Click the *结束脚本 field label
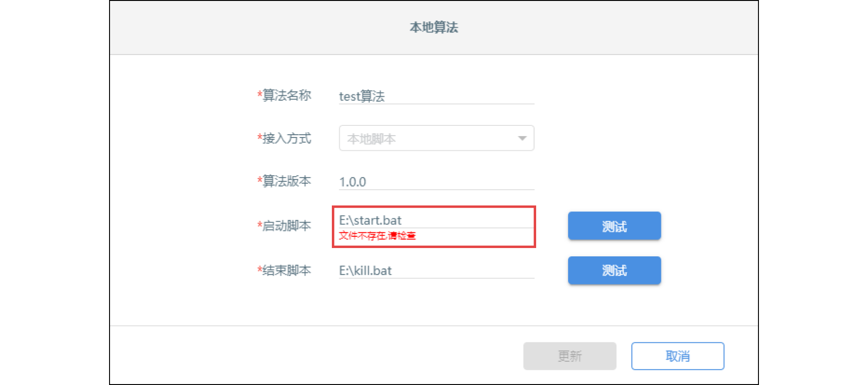This screenshot has width=868, height=385. tap(284, 270)
